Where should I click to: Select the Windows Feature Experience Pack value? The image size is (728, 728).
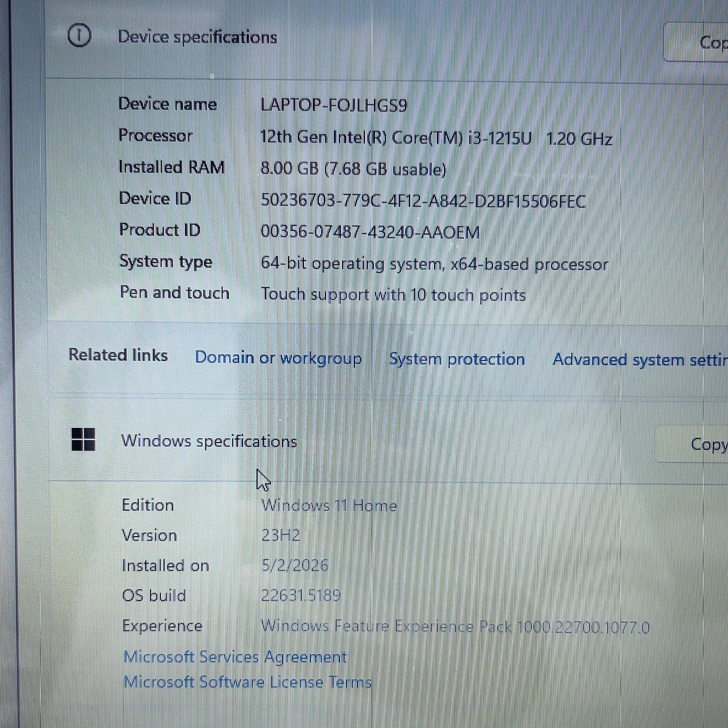pyautogui.click(x=455, y=627)
